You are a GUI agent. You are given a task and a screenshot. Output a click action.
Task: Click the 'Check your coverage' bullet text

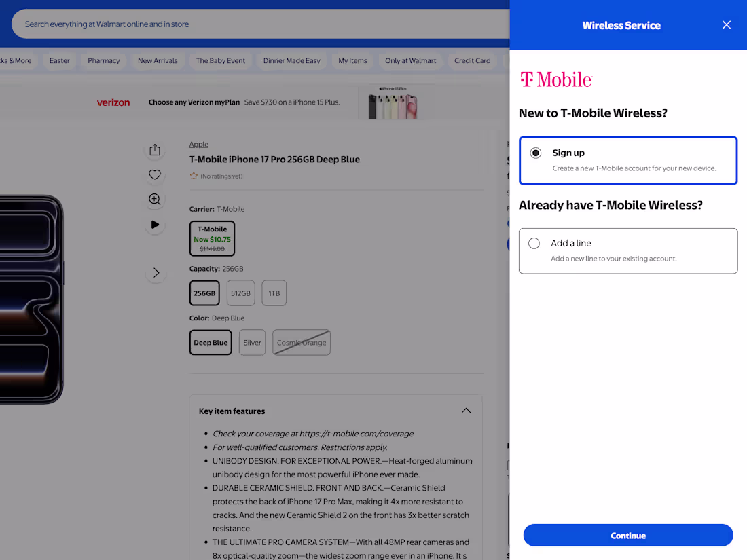click(313, 434)
